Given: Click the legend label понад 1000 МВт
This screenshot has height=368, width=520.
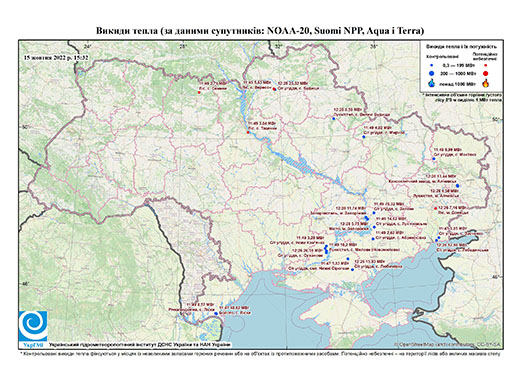Looking at the screenshot, I should [457, 83].
